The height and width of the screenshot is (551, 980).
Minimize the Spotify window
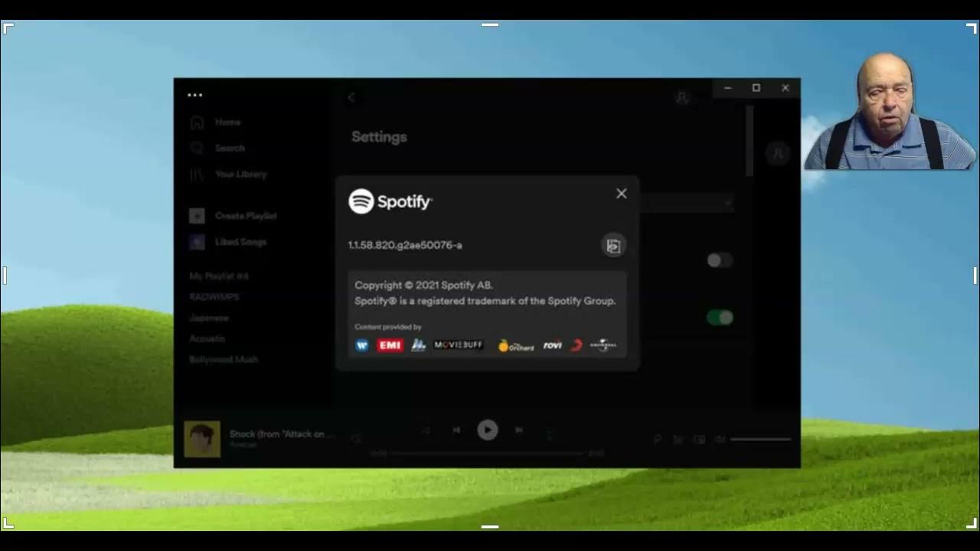pos(728,88)
